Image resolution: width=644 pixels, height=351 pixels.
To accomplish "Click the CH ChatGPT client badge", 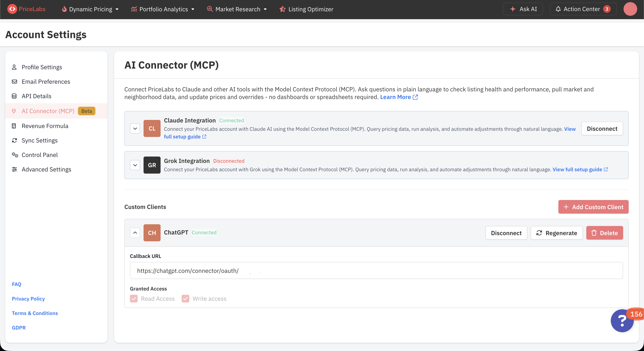I will [152, 233].
